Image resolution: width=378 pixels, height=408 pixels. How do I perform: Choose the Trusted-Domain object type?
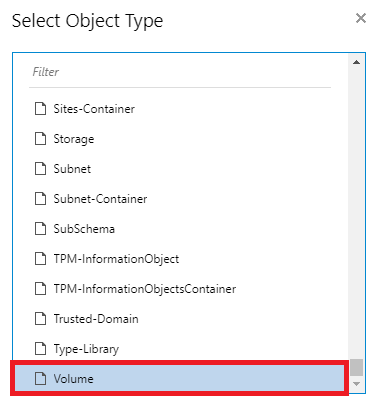click(x=180, y=319)
